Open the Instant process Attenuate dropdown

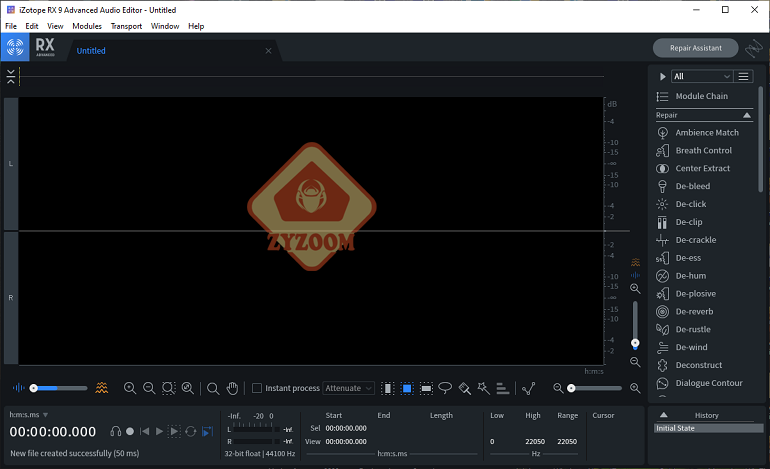coord(348,388)
